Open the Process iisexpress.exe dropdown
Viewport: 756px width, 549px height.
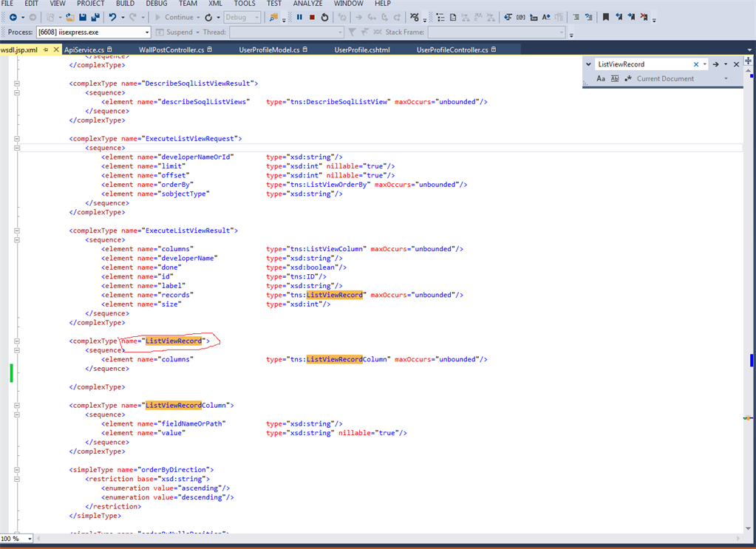click(148, 33)
